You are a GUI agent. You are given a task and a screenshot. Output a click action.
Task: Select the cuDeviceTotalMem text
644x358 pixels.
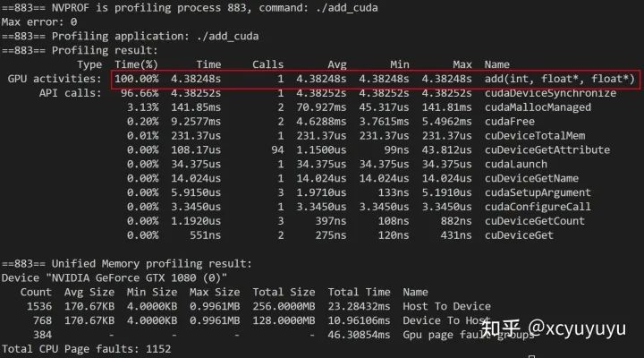(x=535, y=136)
